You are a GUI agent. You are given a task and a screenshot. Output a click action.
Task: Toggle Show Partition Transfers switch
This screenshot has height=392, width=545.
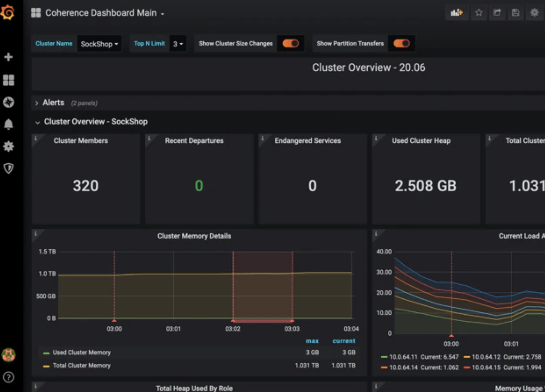402,43
